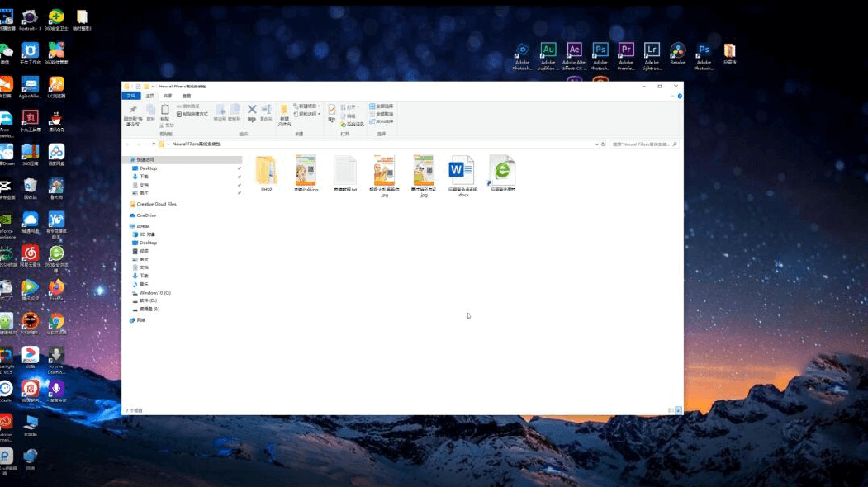
Task: Toggle the large icons view button
Action: (x=679, y=410)
